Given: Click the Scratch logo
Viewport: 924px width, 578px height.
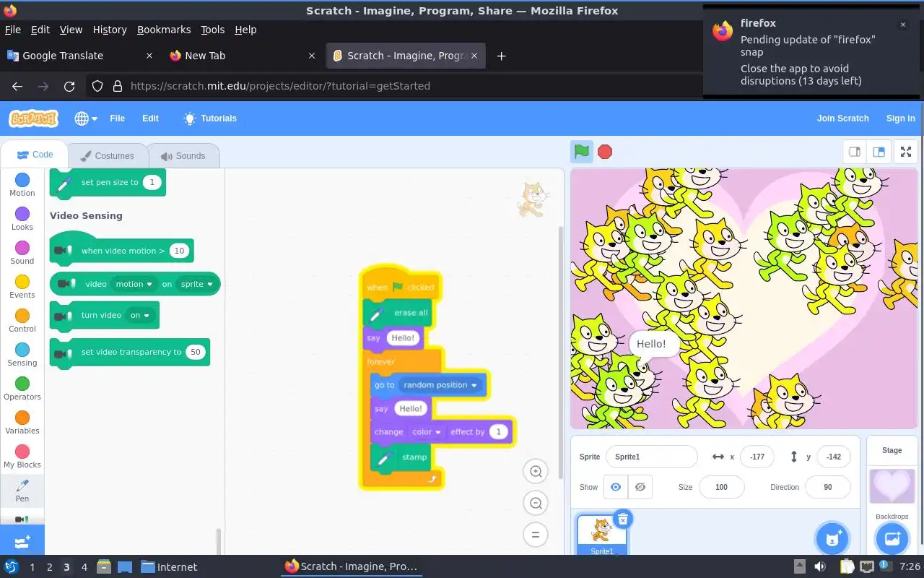Looking at the screenshot, I should [33, 118].
